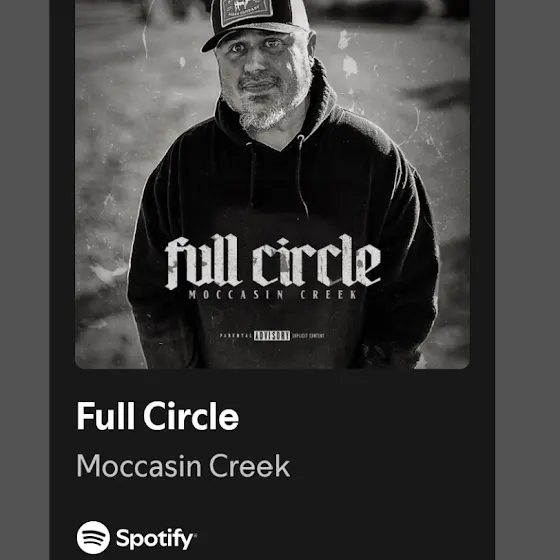
Task: Click the dark card margin left of the cover
Action: click(62, 184)
